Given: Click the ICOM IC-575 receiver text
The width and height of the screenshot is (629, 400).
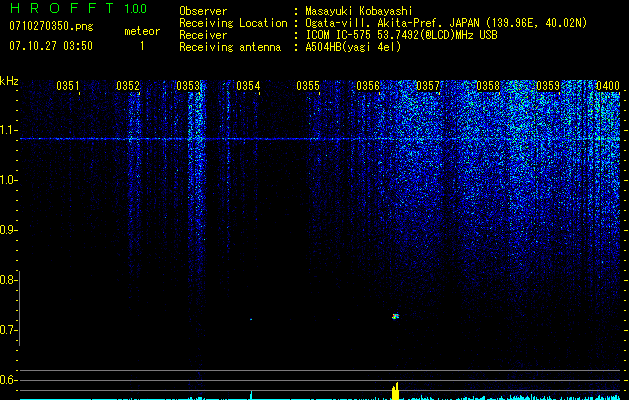Looking at the screenshot, I should (x=401, y=35).
